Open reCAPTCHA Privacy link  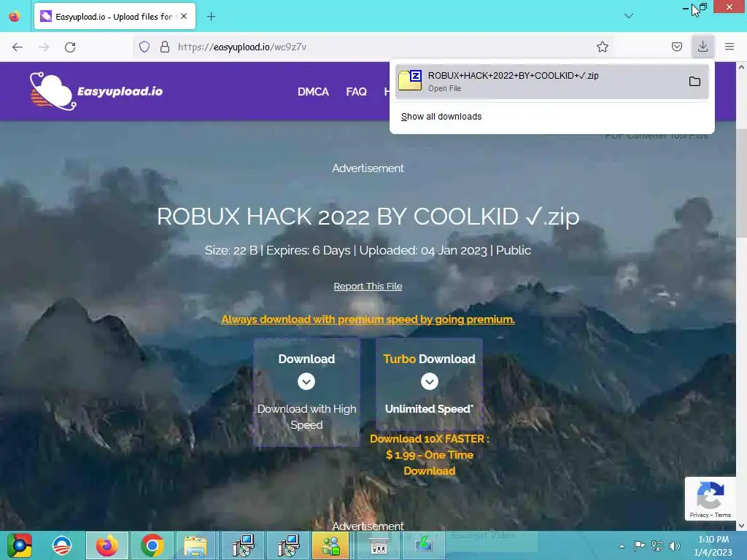[699, 515]
